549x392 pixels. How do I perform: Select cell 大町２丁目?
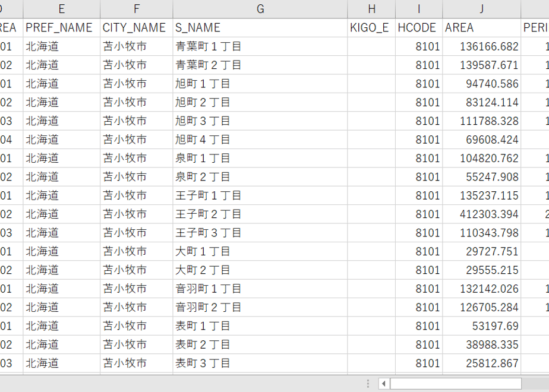(x=260, y=270)
